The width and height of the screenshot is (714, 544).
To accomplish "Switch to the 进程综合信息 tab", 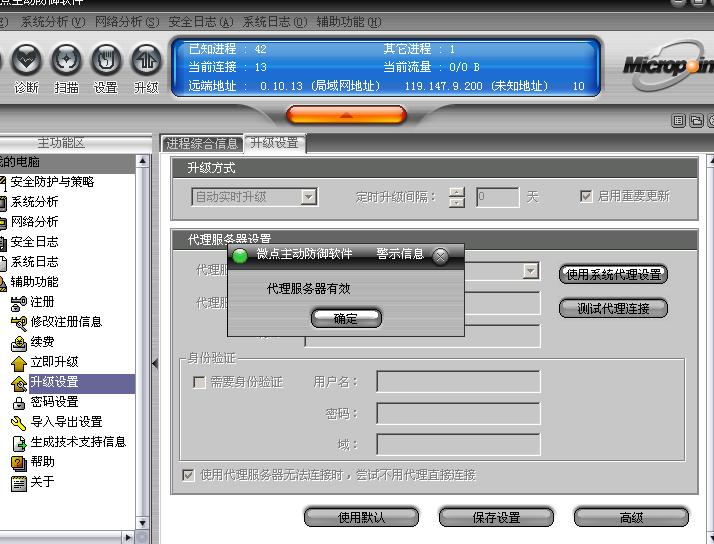I will click(202, 143).
